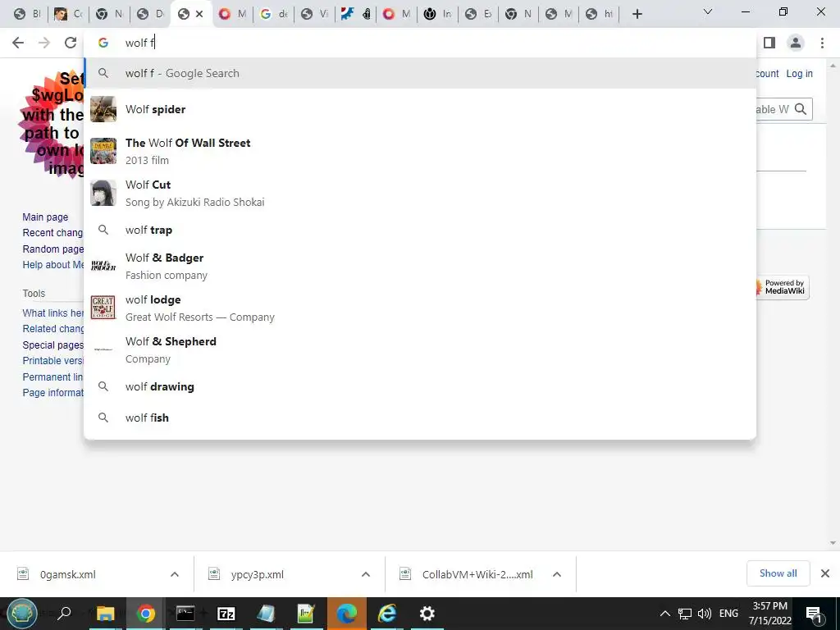Click the Chrome taskbar icon
The image size is (840, 630).
coord(145,614)
